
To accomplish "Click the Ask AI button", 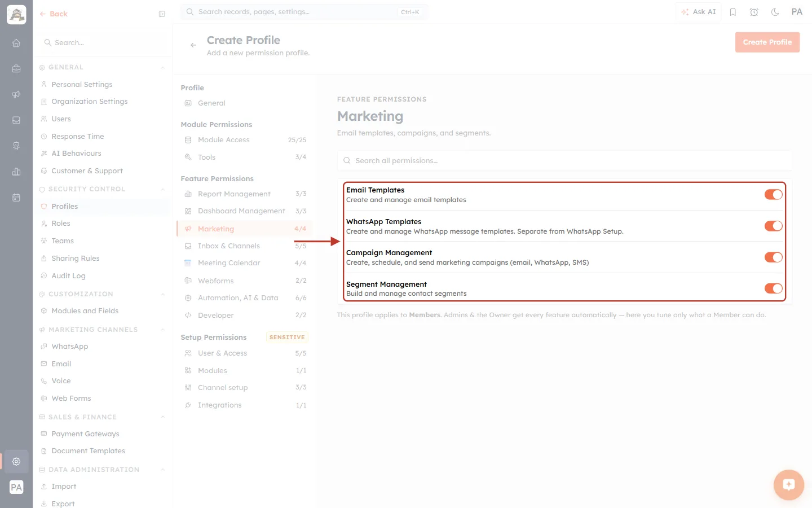I will coord(699,12).
